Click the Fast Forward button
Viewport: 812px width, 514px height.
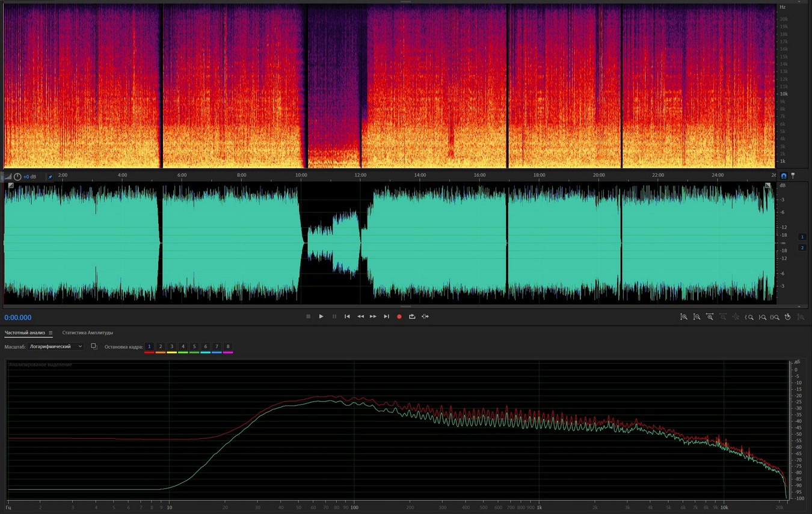click(373, 316)
